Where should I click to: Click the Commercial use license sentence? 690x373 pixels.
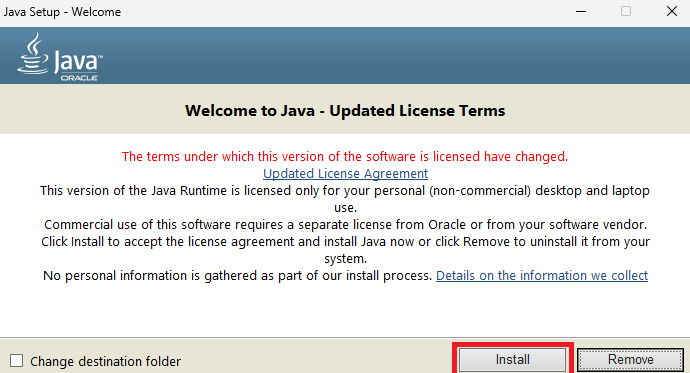[x=345, y=225]
